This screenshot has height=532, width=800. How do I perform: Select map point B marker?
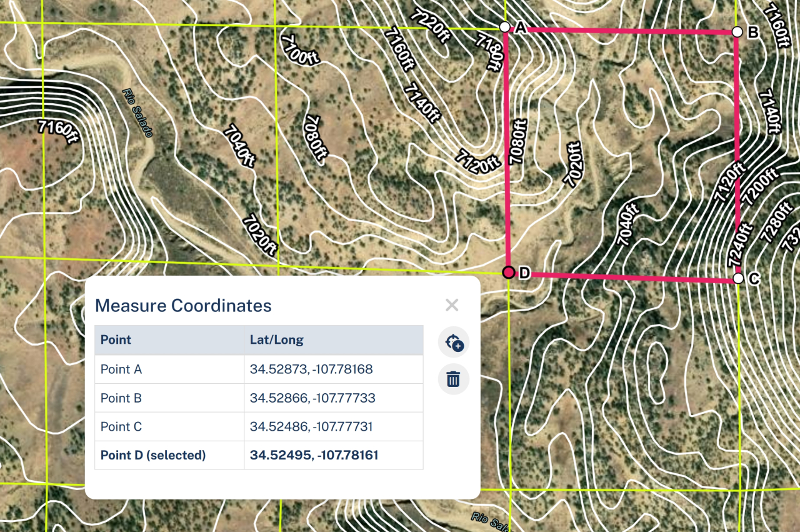pyautogui.click(x=737, y=31)
